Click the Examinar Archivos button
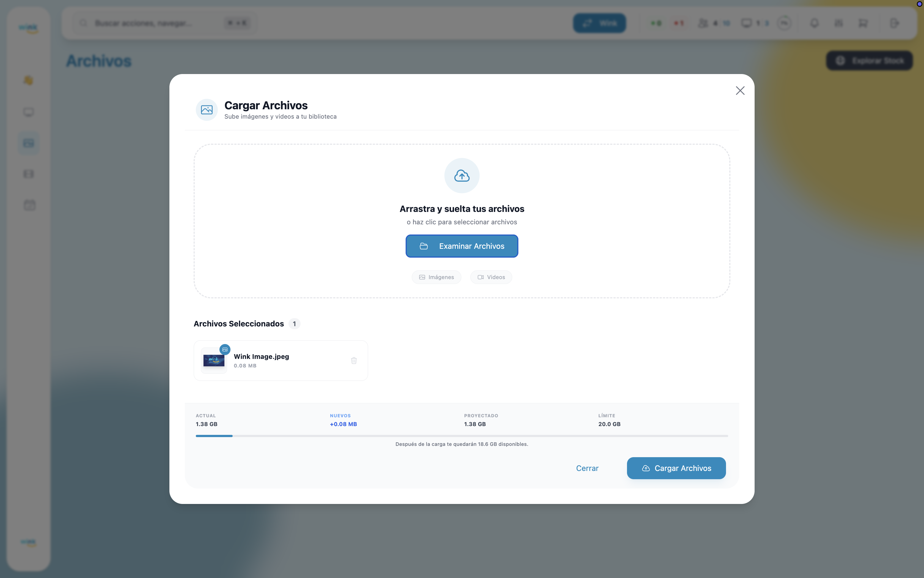Screen dimensions: 924x578 click(462, 246)
